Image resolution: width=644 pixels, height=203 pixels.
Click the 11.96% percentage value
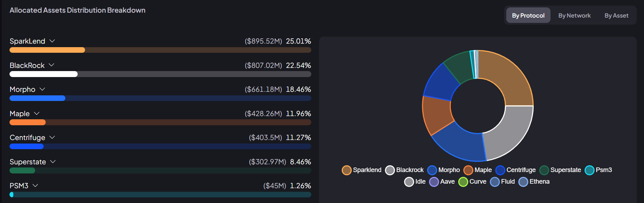(298, 114)
